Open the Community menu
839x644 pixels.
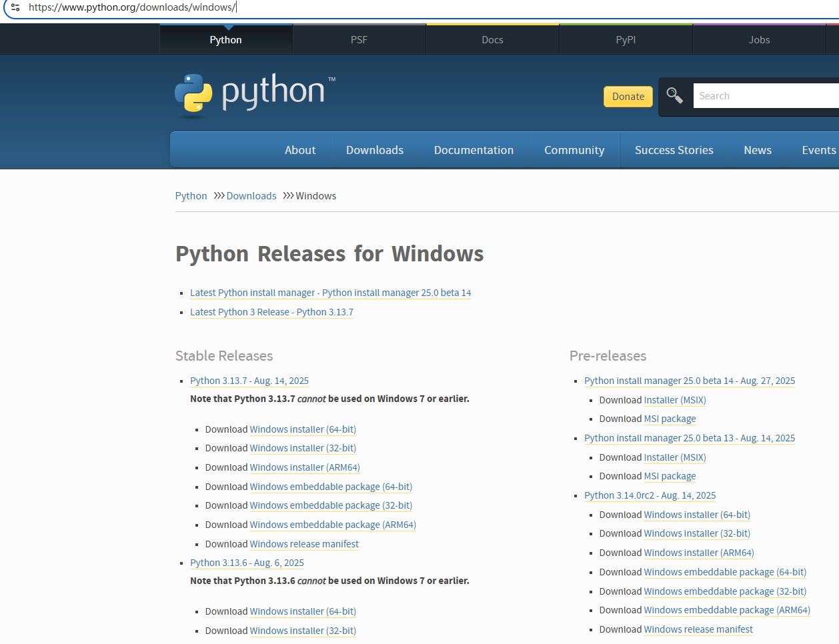[x=574, y=150]
